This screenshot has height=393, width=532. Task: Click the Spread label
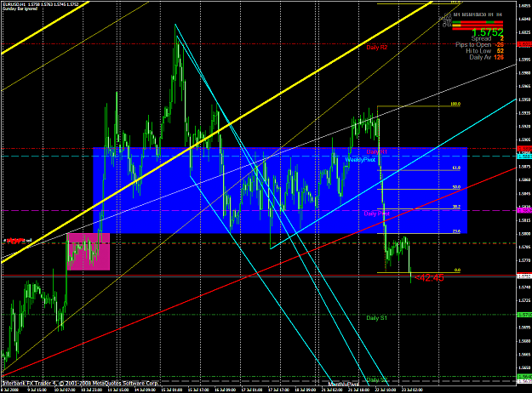click(481, 38)
